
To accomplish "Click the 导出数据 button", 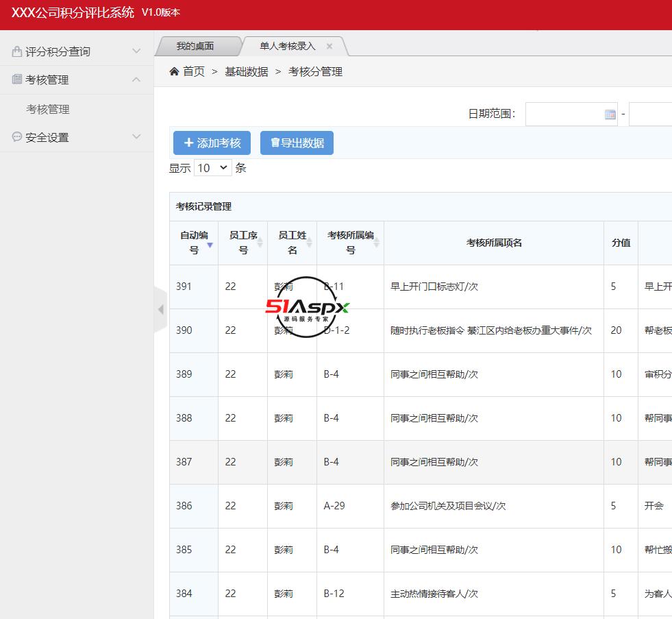I will click(297, 143).
